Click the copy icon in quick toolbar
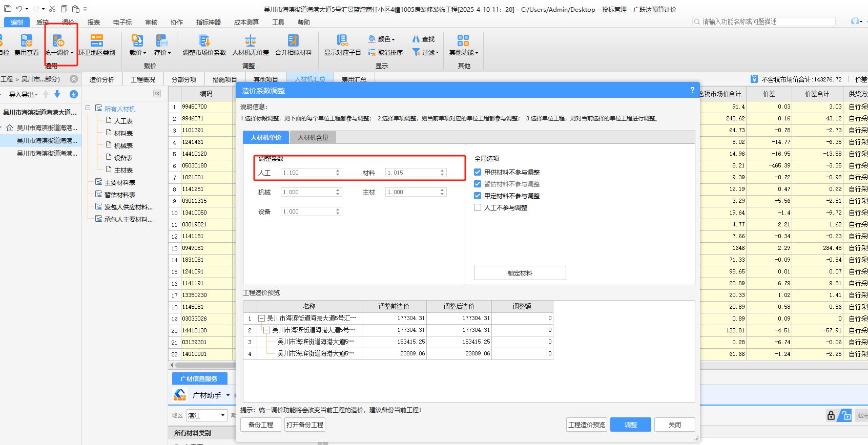868x445 pixels. pyautogui.click(x=64, y=9)
